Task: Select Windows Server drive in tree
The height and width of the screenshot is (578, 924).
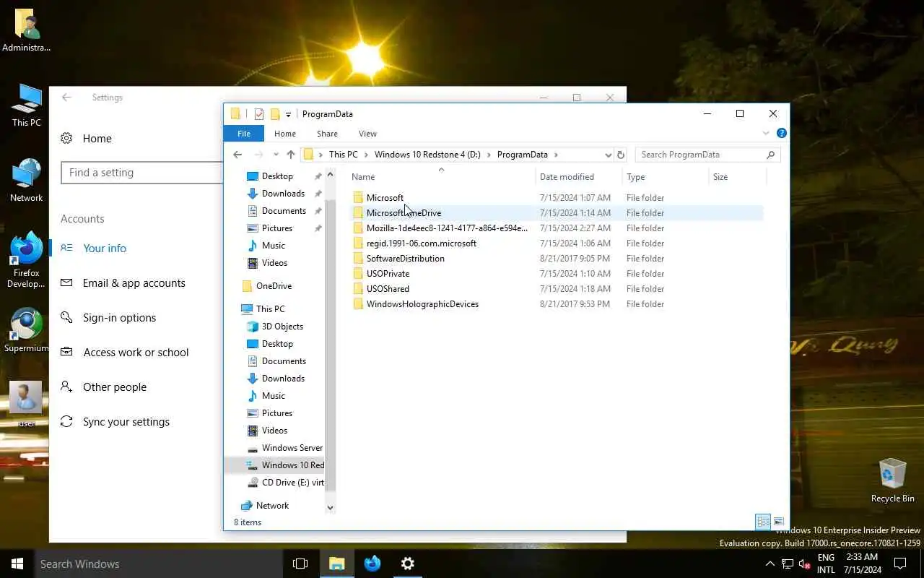Action: (x=292, y=448)
